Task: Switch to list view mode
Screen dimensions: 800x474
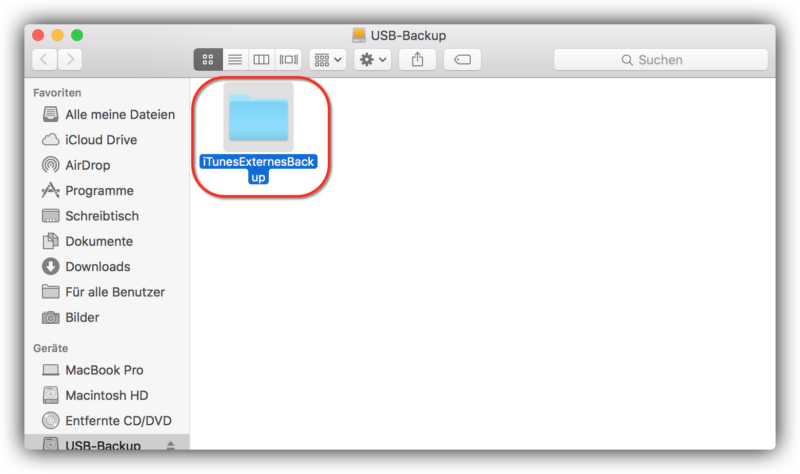Action: tap(235, 60)
